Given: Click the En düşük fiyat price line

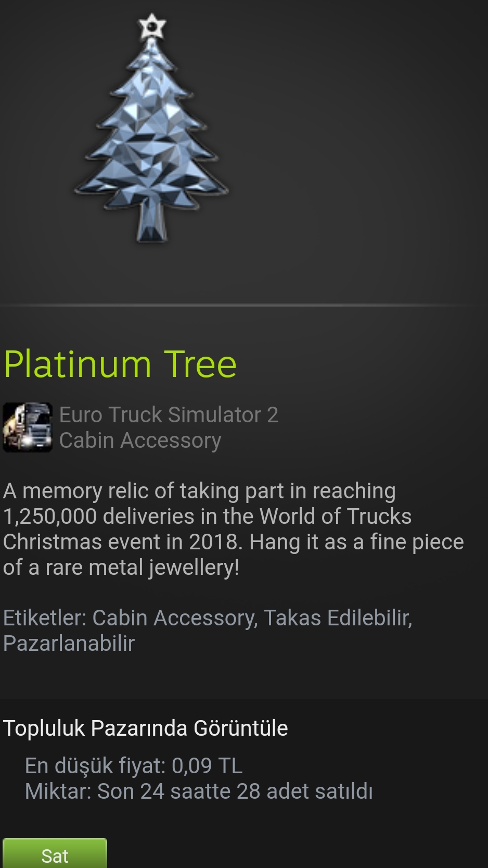Looking at the screenshot, I should 134,766.
